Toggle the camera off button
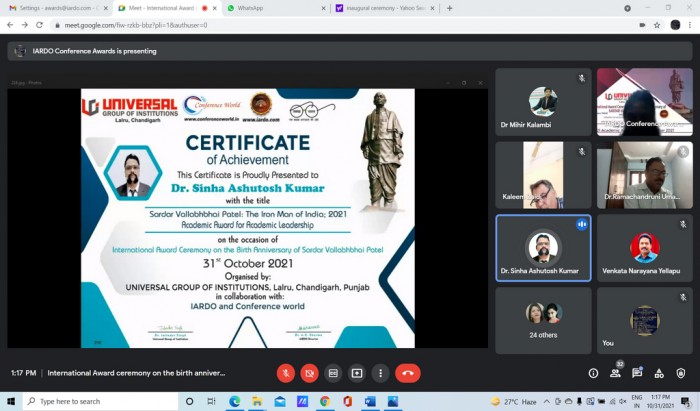The width and height of the screenshot is (700, 411). coord(309,373)
